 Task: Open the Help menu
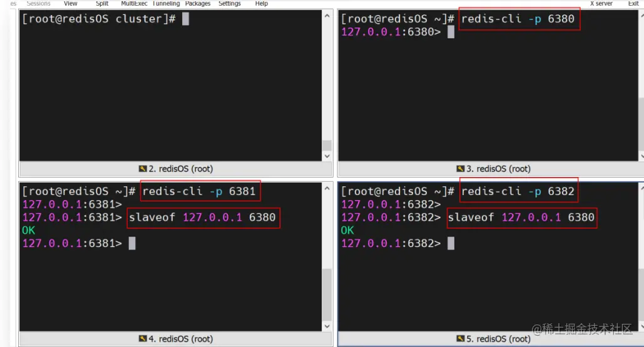coord(261,3)
